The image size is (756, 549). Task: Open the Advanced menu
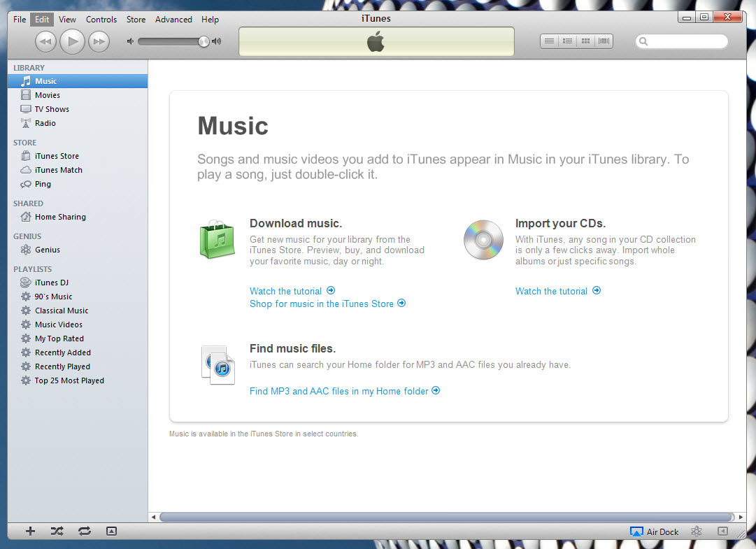click(173, 20)
